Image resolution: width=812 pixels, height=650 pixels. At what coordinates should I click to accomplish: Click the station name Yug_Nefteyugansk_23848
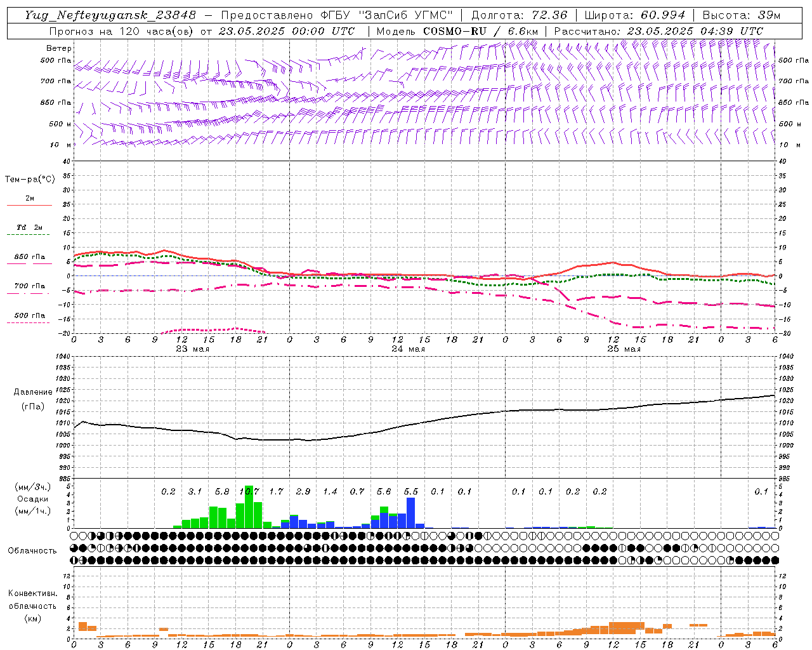[x=110, y=16]
